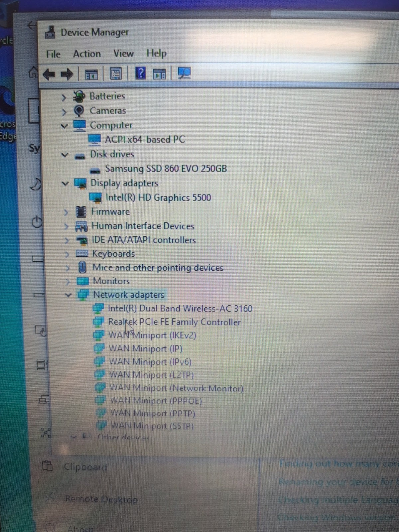Screen dimensions: 399x532
Task: Select Samsung SSD 860 EVO 250GB
Action: pyautogui.click(x=166, y=169)
